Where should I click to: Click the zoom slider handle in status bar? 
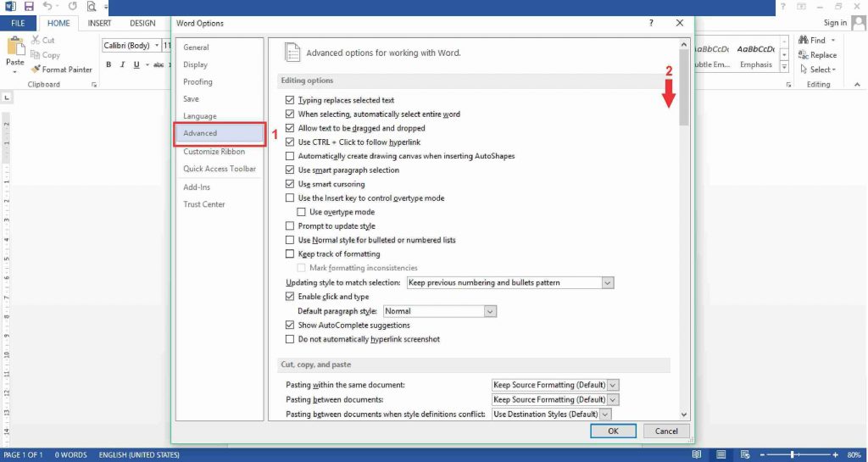pyautogui.click(x=793, y=455)
